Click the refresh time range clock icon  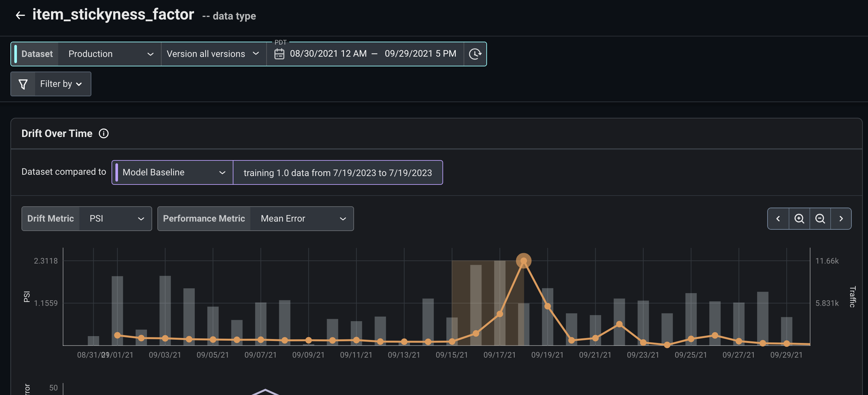[475, 54]
